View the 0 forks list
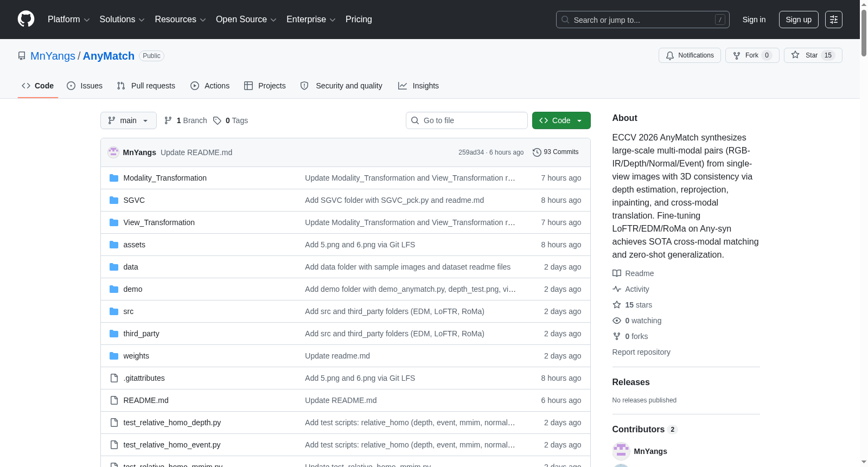This screenshot has height=467, width=868. [x=630, y=336]
